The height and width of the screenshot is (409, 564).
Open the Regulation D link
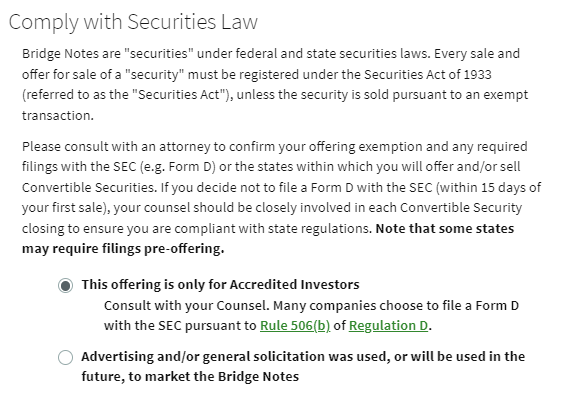(388, 326)
